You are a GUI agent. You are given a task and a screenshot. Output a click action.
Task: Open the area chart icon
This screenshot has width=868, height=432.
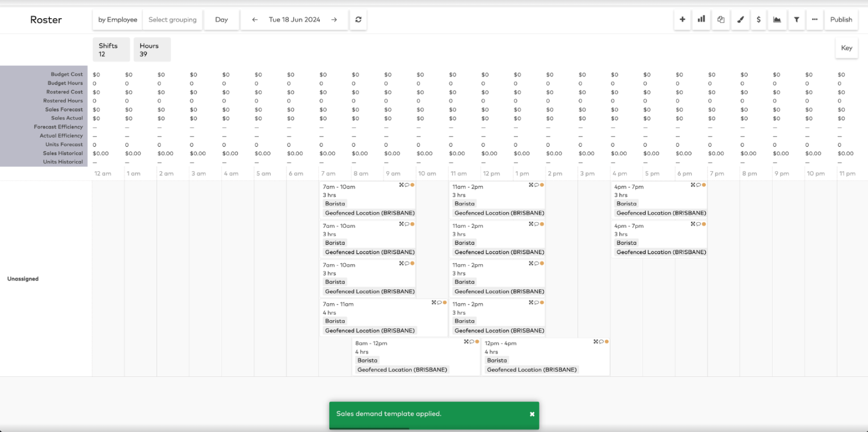coord(777,19)
